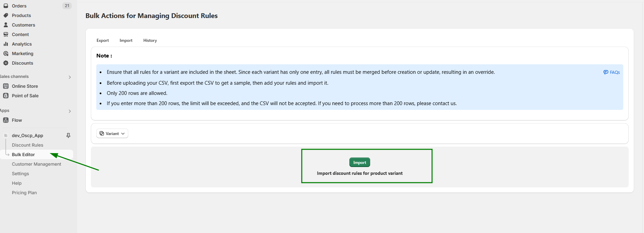Click the Customers person icon
Viewport: 644px width, 233px height.
[x=6, y=24]
